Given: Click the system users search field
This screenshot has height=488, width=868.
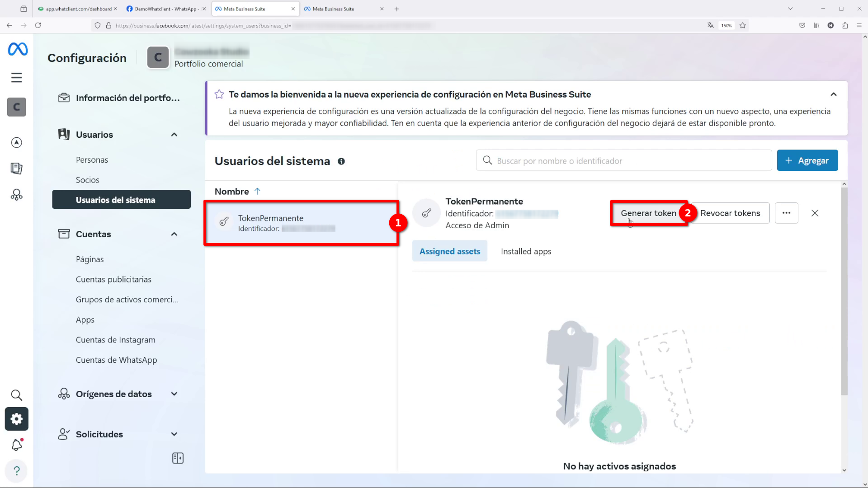Looking at the screenshot, I should (x=624, y=160).
